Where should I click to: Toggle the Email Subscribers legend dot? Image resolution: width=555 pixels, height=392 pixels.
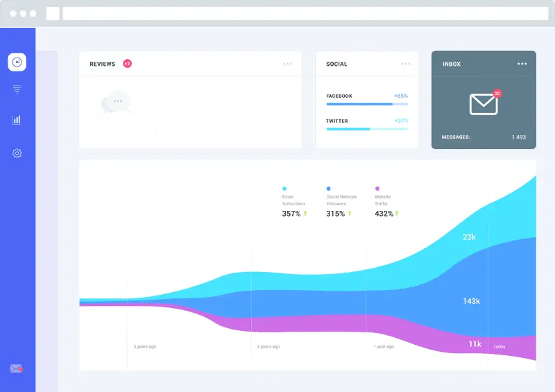pyautogui.click(x=284, y=189)
